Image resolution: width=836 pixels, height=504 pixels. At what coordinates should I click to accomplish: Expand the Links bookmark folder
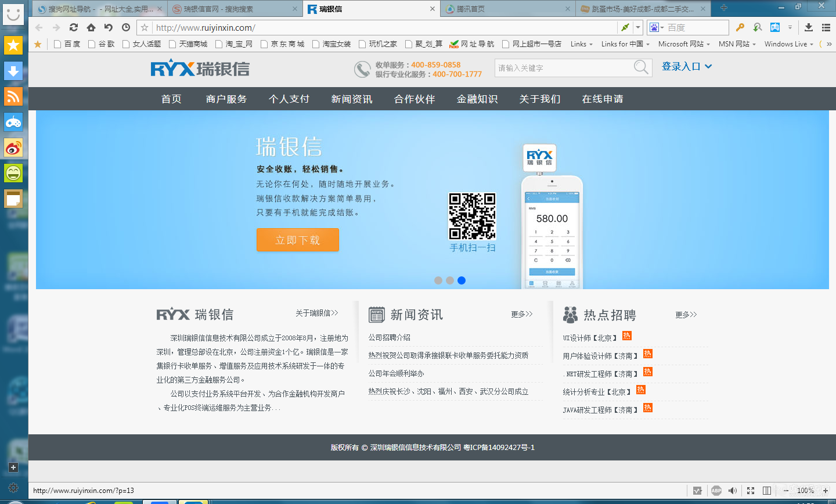tap(582, 44)
